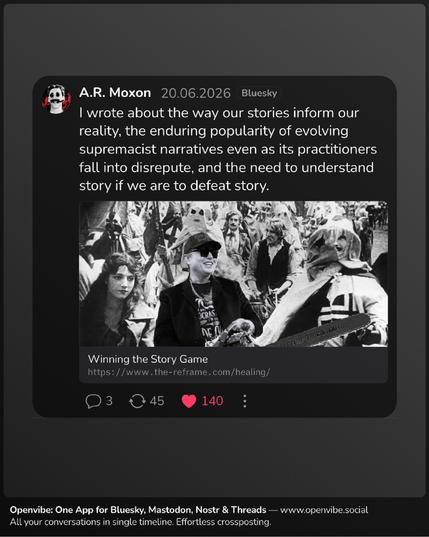The height and width of the screenshot is (537, 429).
Task: Click the like count 140
Action: 213,401
